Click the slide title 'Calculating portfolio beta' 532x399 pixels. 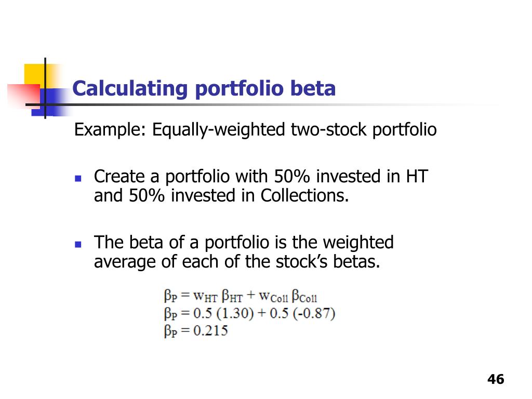coord(204,89)
